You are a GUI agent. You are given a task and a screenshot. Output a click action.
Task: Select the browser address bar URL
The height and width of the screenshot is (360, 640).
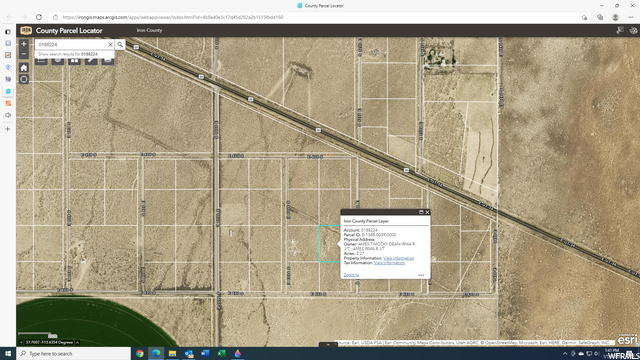[173, 17]
